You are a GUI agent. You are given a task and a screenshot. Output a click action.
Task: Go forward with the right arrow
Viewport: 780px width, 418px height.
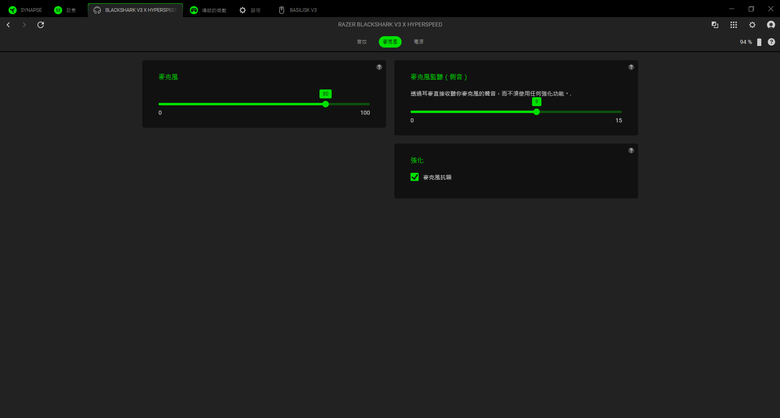click(x=24, y=25)
